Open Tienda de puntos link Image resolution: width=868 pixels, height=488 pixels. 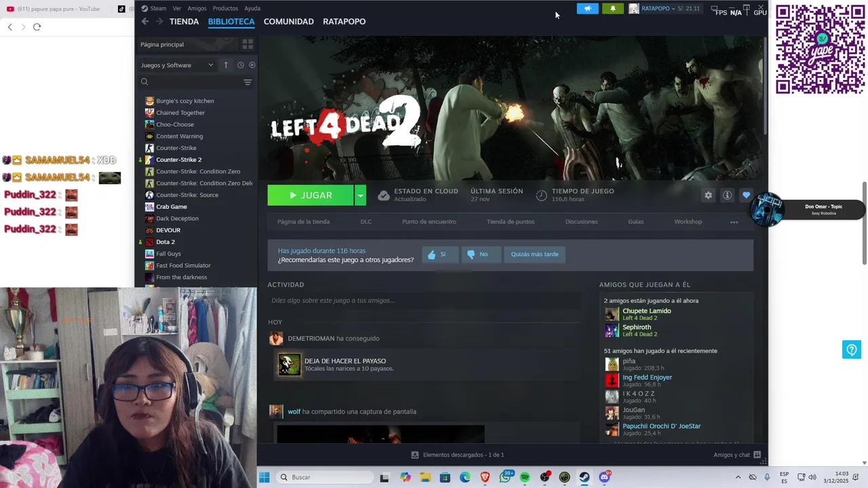click(511, 222)
